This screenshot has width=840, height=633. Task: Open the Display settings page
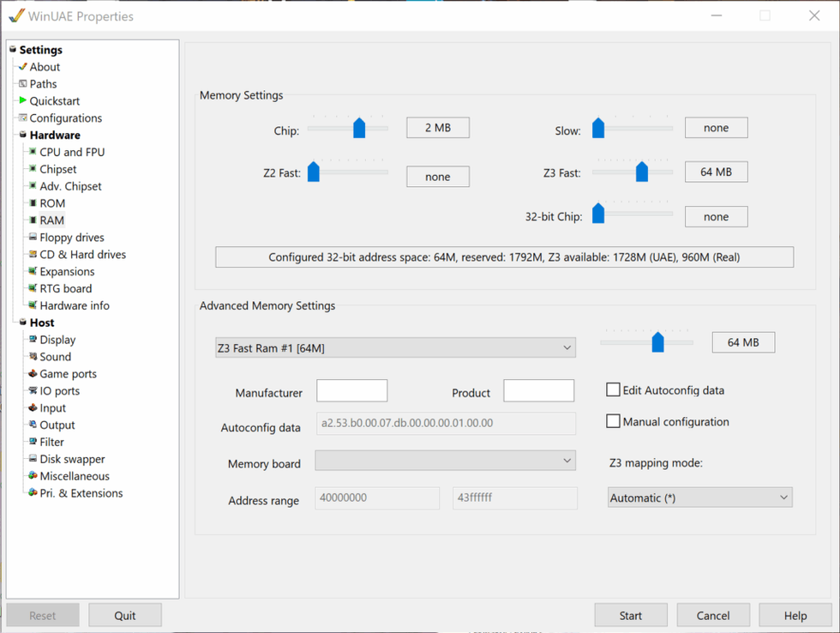[58, 340]
